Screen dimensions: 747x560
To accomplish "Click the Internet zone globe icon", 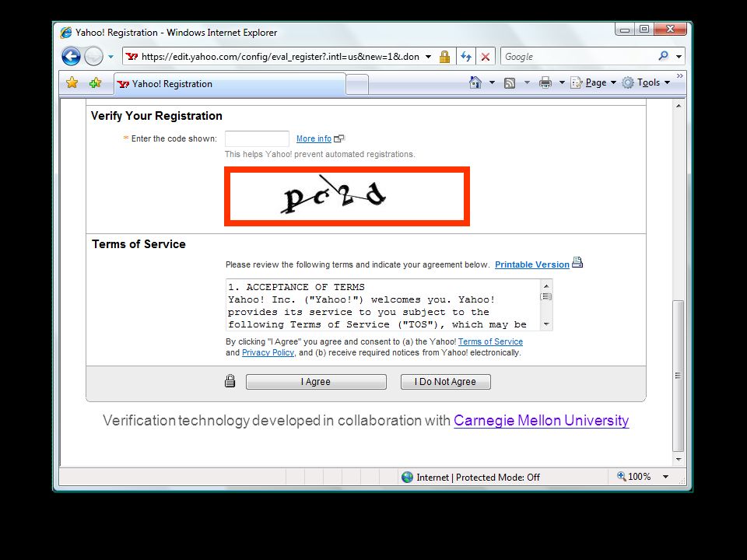I will pyautogui.click(x=407, y=477).
